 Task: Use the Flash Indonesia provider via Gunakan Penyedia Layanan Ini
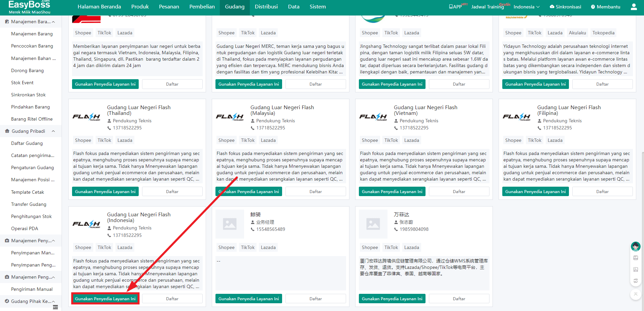tap(105, 299)
